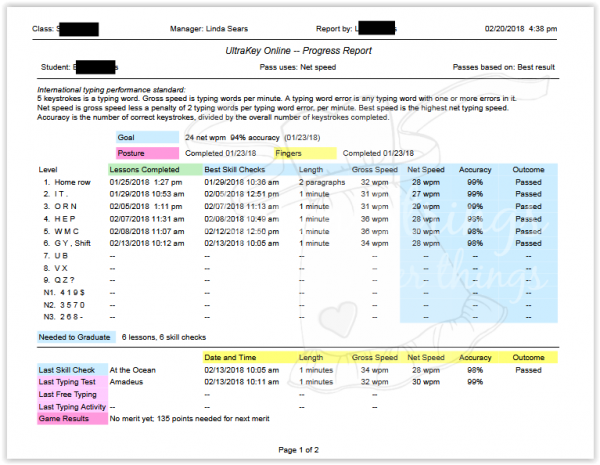Click the Amadeus typing test entry
Image resolution: width=600 pixels, height=465 pixels.
pyautogui.click(x=128, y=381)
